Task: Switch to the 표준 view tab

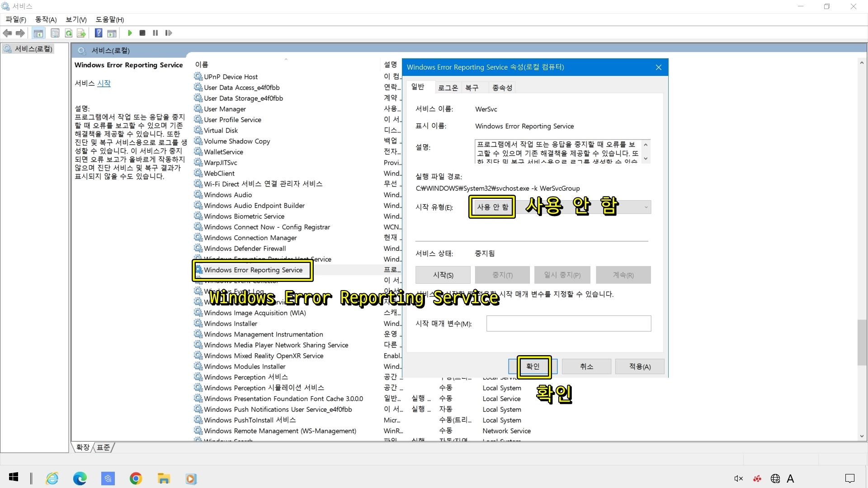Action: [104, 447]
